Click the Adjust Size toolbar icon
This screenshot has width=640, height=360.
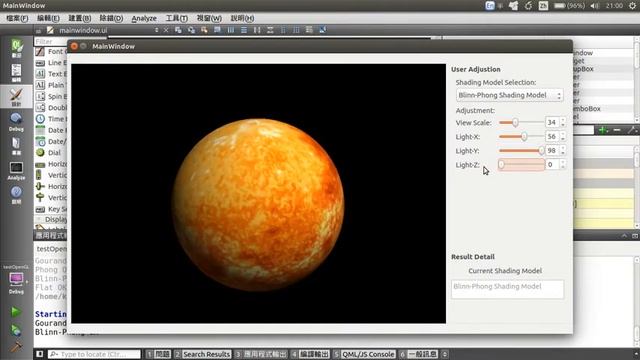point(322,30)
